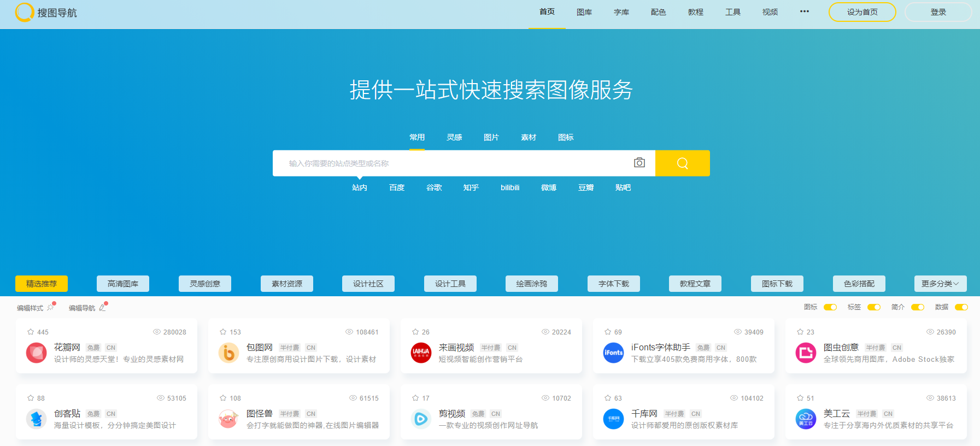This screenshot has width=980, height=446.
Task: Open the 图虫创意 site logo
Action: pos(806,353)
